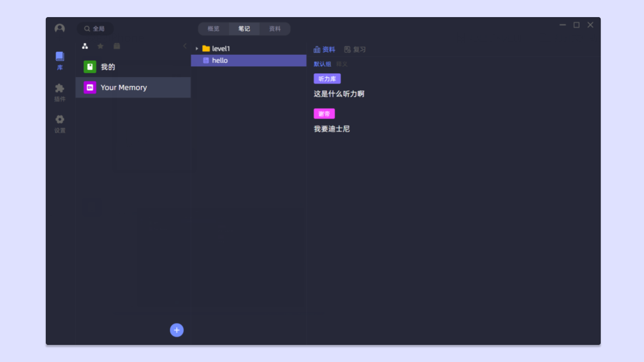Open the 复习 review tab

point(355,49)
